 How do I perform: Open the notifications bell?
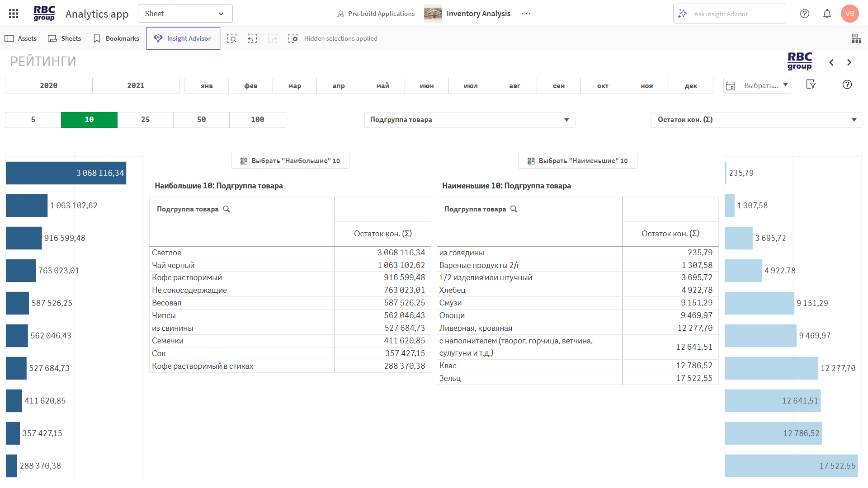coord(827,14)
